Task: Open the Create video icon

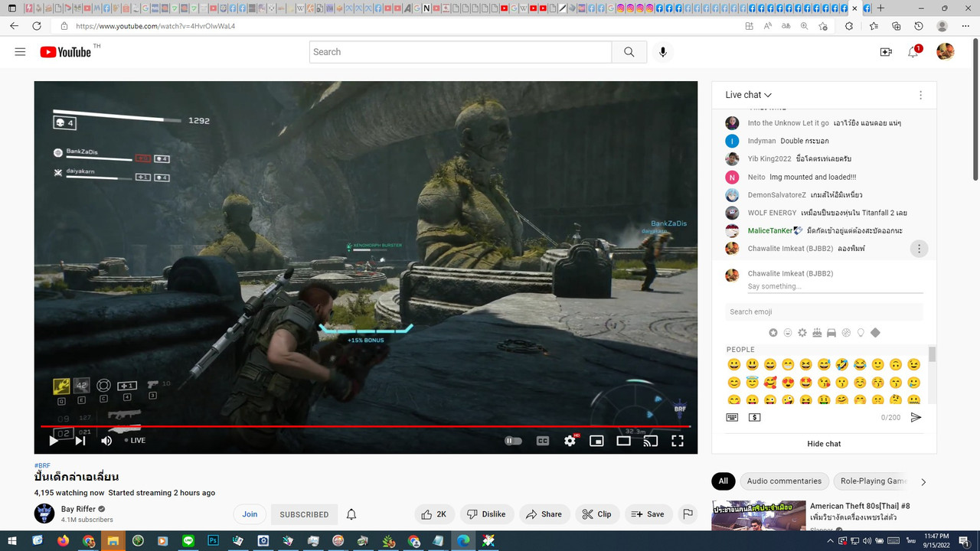Action: click(x=886, y=52)
